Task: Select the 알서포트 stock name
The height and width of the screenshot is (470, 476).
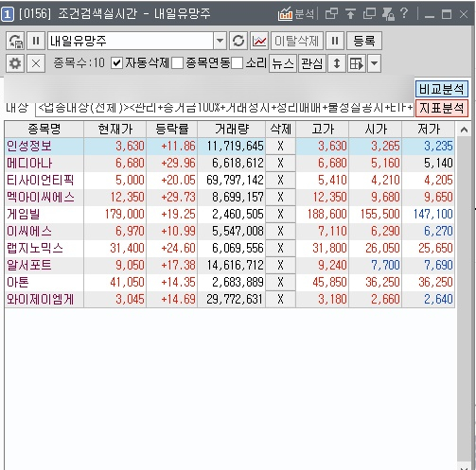Action: point(29,265)
